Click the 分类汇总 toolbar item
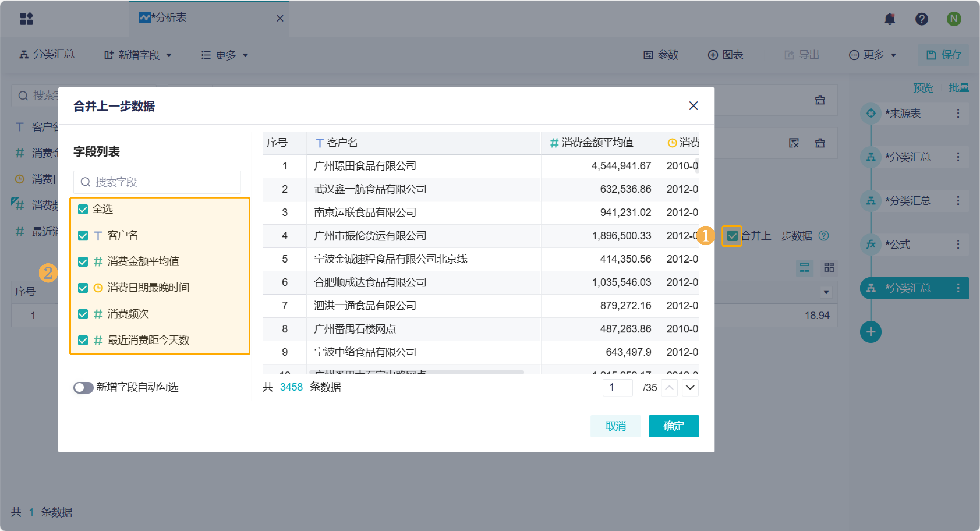This screenshot has height=531, width=980. coord(47,54)
